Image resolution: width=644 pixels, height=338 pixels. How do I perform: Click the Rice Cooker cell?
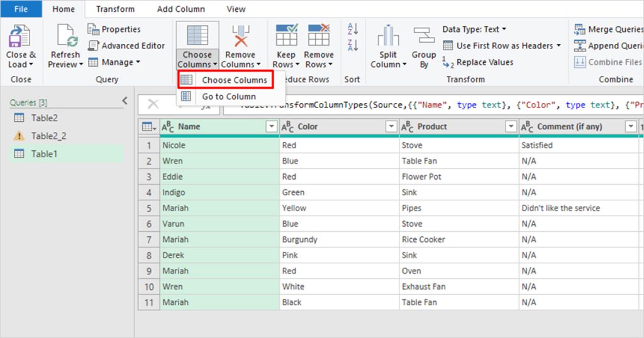(x=458, y=239)
